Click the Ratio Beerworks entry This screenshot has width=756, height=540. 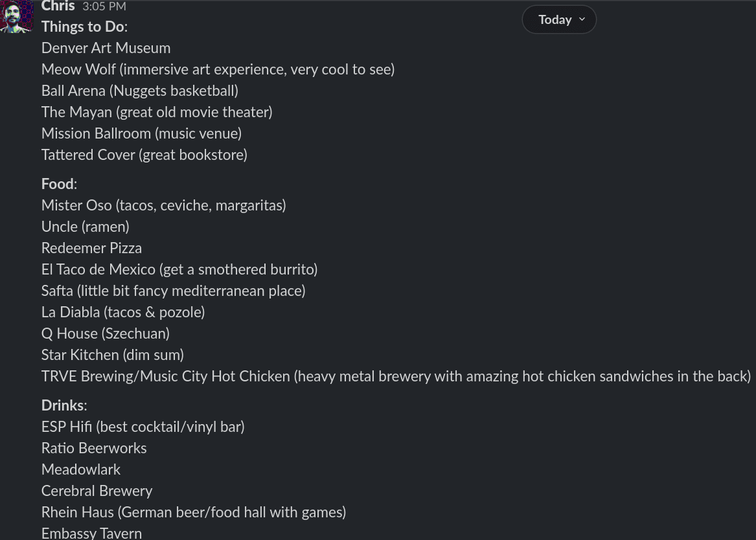point(94,448)
